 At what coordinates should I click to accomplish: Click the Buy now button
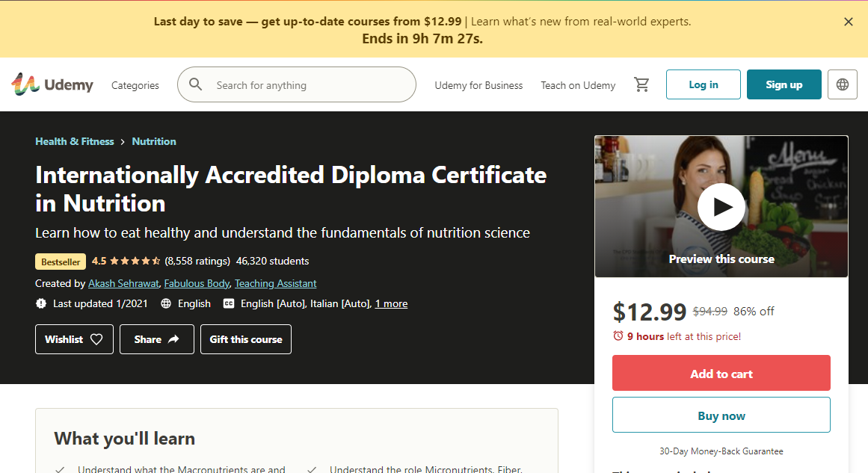(721, 414)
